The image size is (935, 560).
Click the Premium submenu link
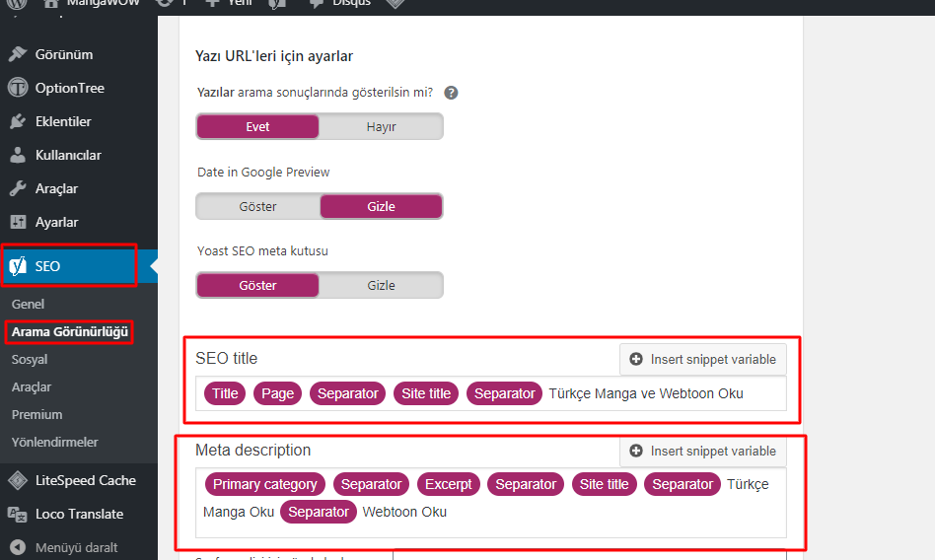point(36,414)
